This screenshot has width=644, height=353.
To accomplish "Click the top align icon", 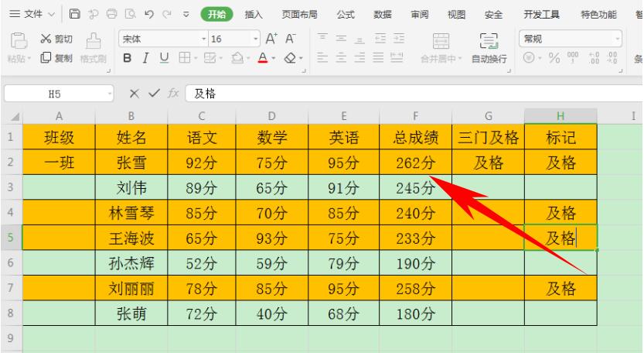I will 322,38.
